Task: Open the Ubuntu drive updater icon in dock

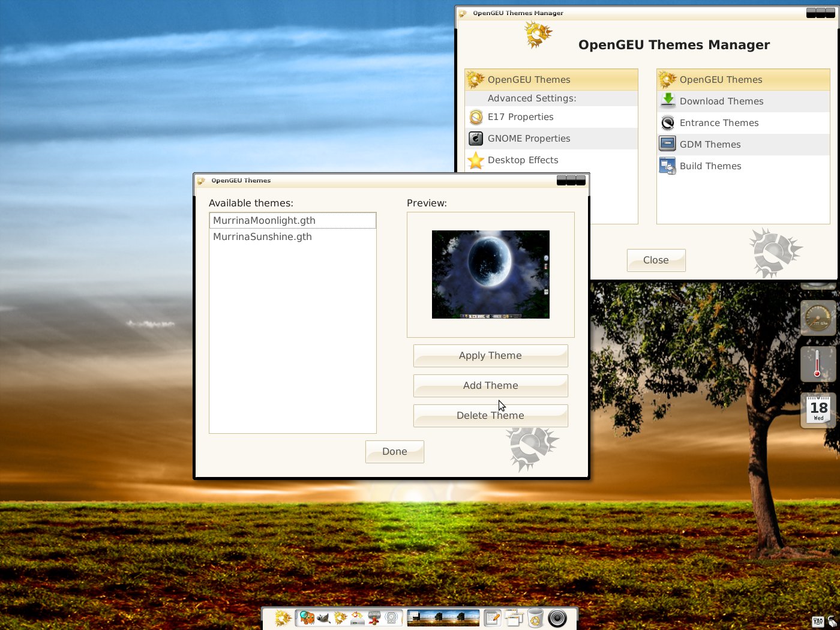Action: coord(358,617)
